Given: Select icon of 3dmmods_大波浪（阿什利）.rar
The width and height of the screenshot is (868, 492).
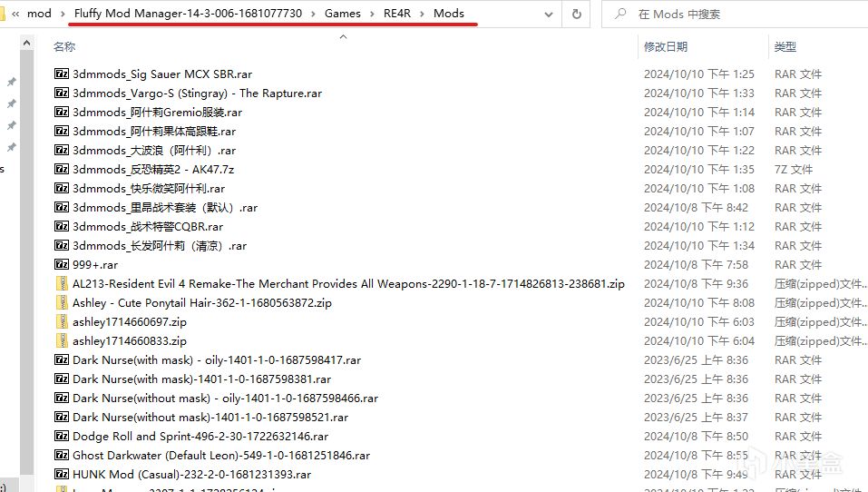Looking at the screenshot, I should pyautogui.click(x=62, y=150).
